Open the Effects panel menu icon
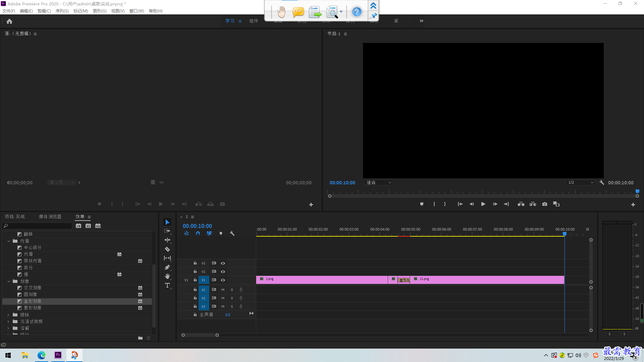Image resolution: width=644 pixels, height=362 pixels. (89, 217)
